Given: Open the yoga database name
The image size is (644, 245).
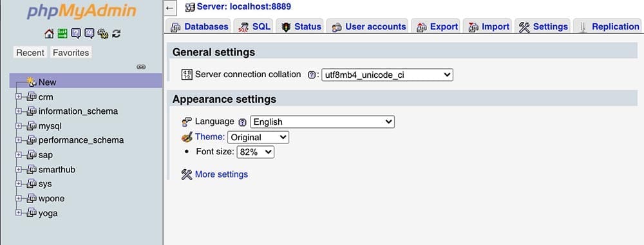Looking at the screenshot, I should [x=48, y=213].
